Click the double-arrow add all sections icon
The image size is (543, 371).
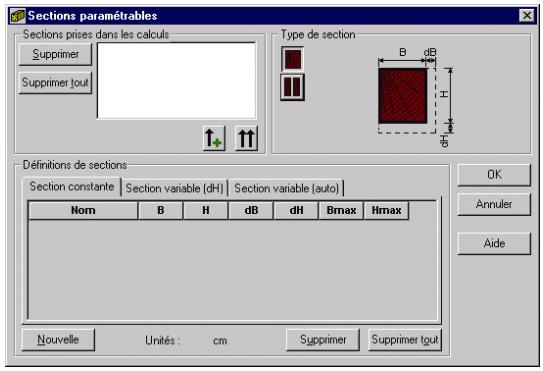coord(246,138)
